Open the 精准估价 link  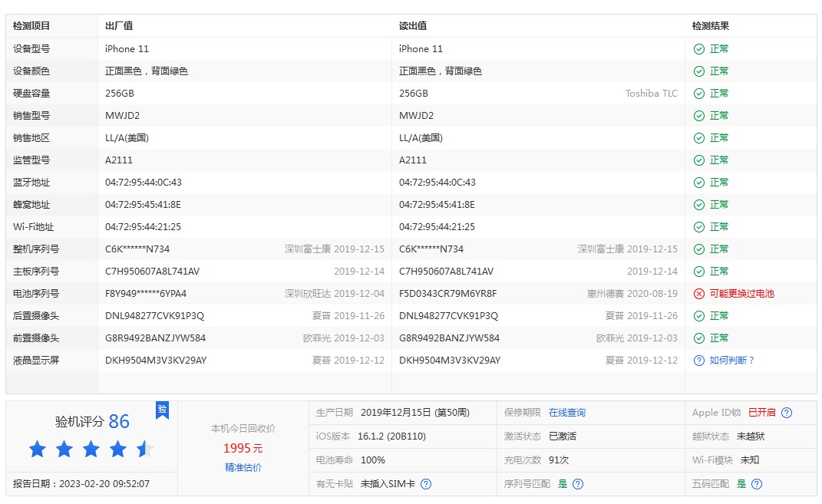tap(243, 467)
